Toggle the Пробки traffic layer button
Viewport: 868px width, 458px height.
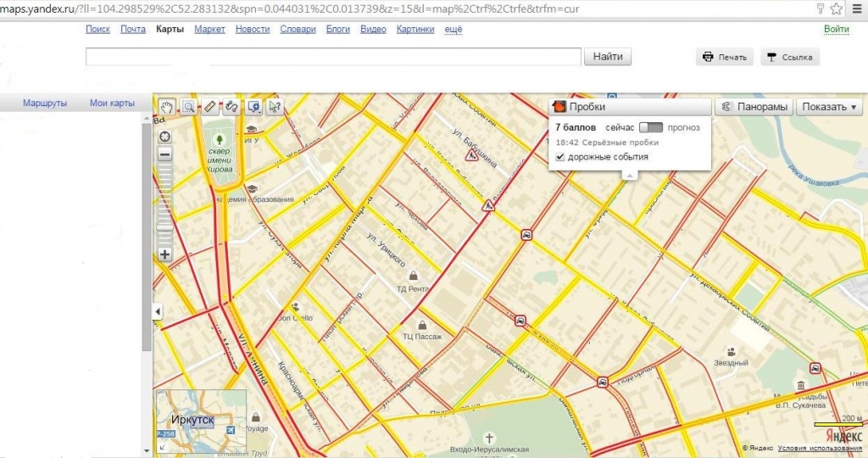[x=630, y=108]
